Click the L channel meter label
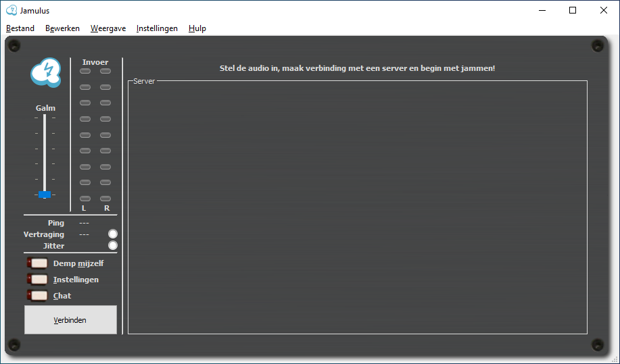620x364 pixels. coord(84,208)
